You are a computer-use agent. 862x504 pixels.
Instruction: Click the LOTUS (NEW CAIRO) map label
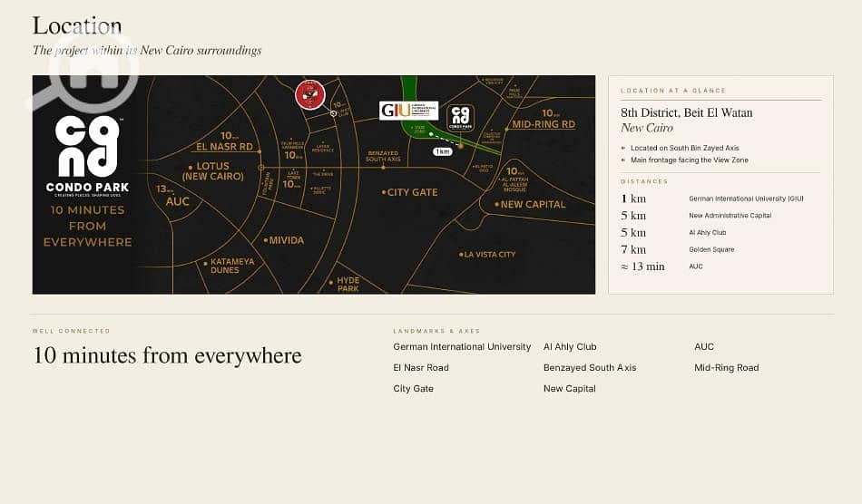[212, 170]
